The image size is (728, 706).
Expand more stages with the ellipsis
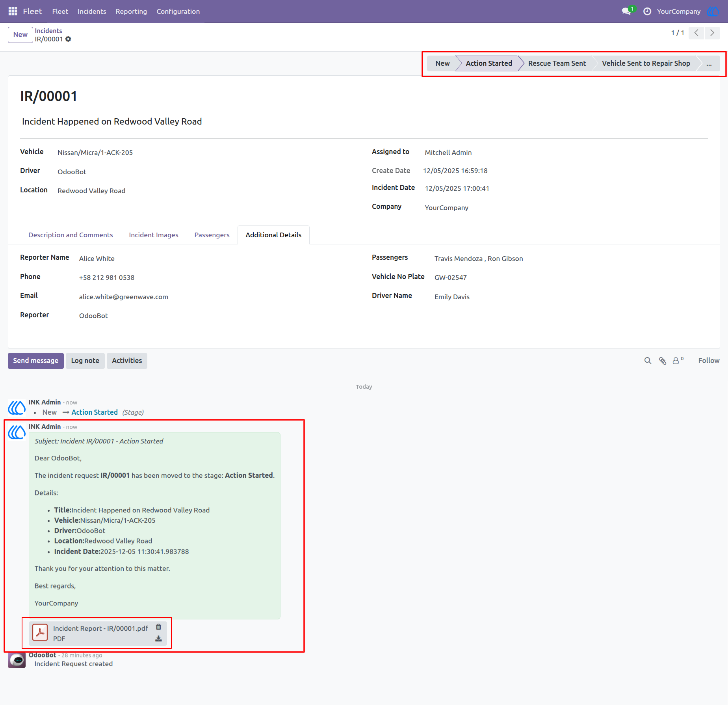click(709, 63)
